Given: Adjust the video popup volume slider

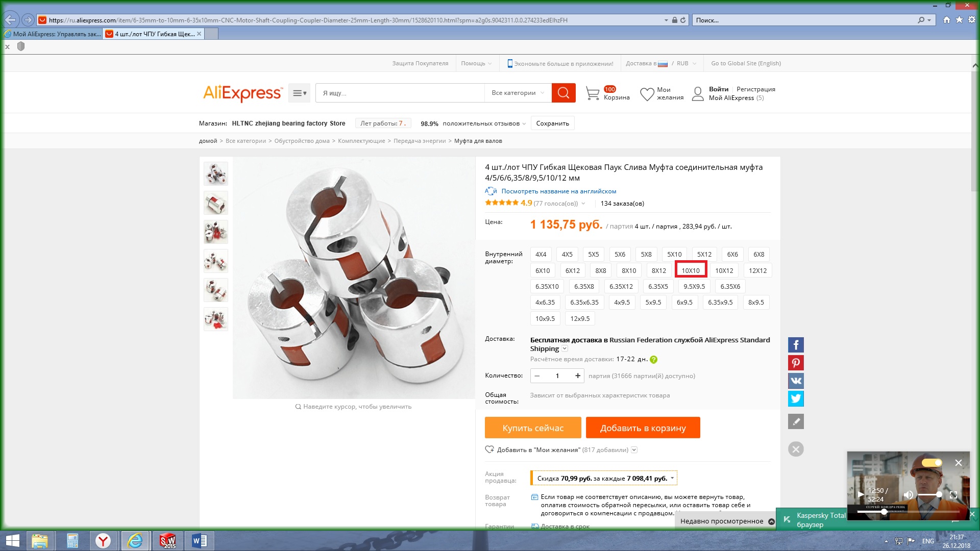Looking at the screenshot, I should tap(930, 495).
